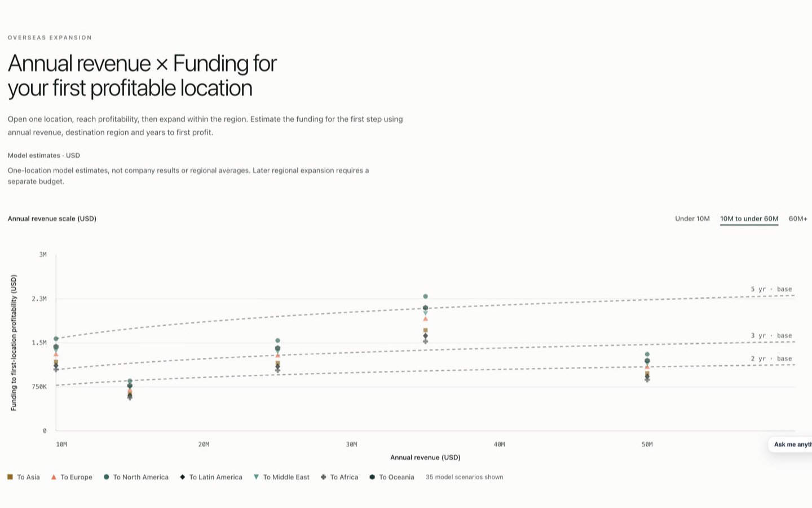Toggle the To Middle East legend marker
Viewport: 812px width, 508px height.
pos(256,477)
